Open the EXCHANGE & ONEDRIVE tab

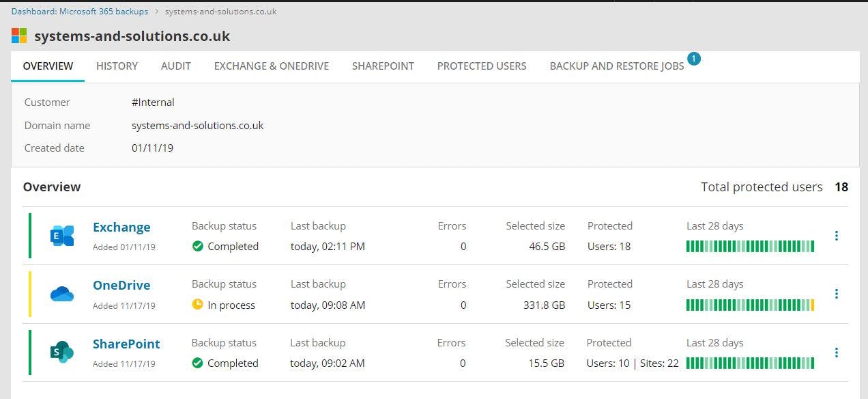click(271, 66)
